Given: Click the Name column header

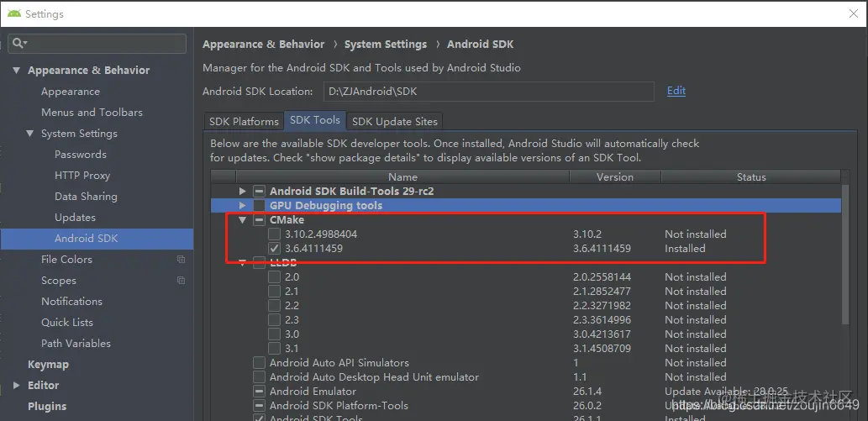Looking at the screenshot, I should click(403, 177).
